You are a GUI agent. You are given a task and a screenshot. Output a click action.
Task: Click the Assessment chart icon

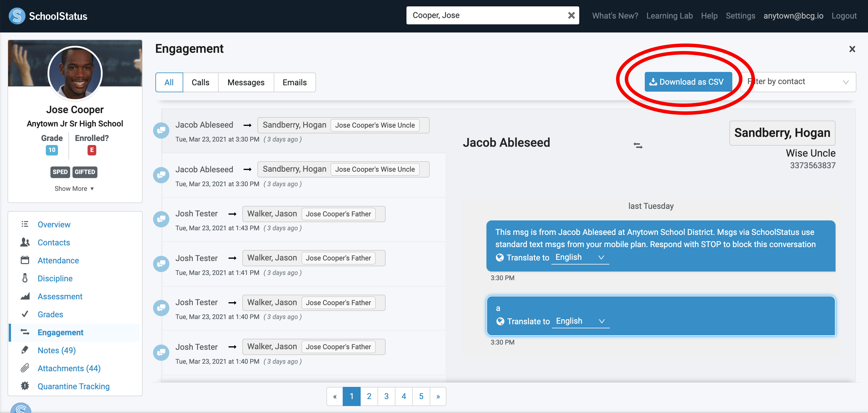[25, 296]
